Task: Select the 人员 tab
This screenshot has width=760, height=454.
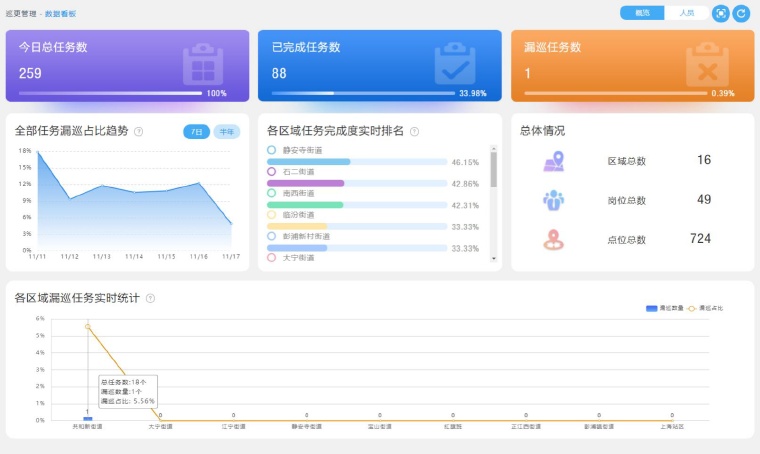Action: [x=685, y=13]
